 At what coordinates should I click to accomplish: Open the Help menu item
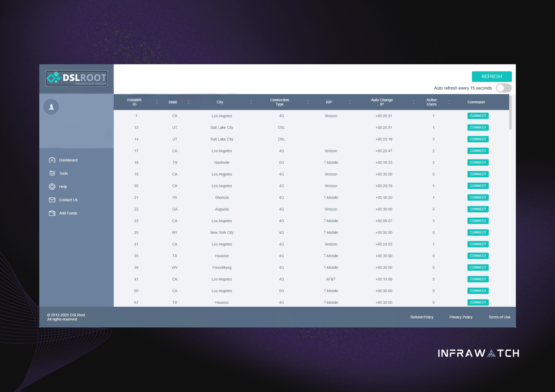pyautogui.click(x=63, y=187)
